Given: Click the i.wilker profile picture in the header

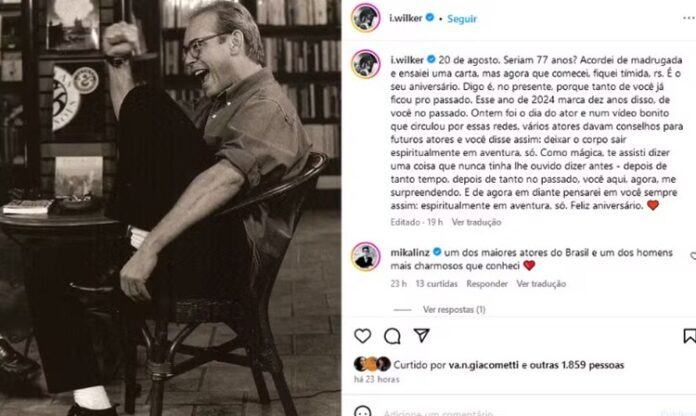Looking at the screenshot, I should 366,18.
